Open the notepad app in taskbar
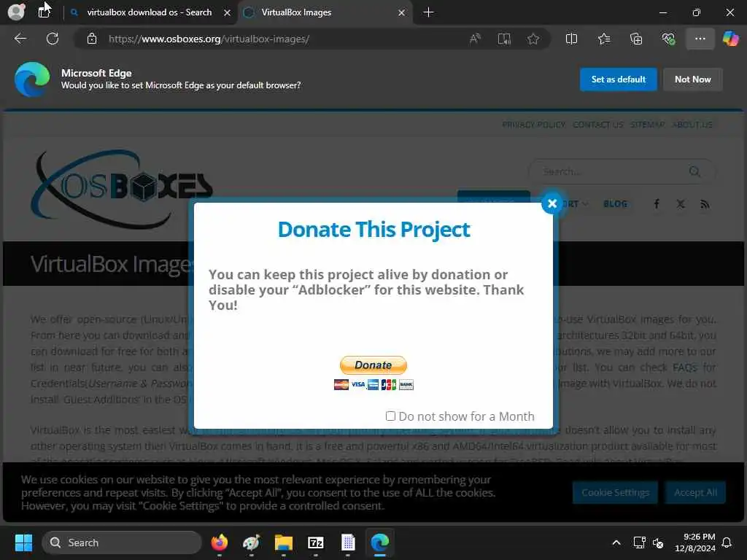 [348, 542]
